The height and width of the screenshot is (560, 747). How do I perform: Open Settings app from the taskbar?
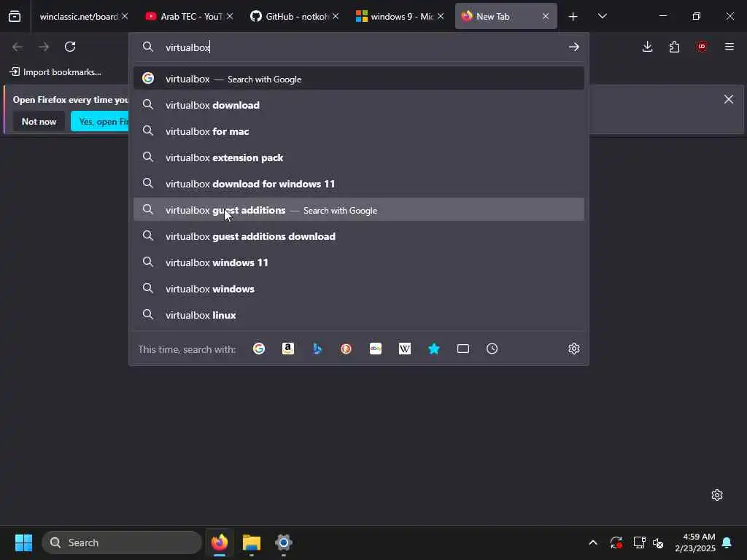click(284, 542)
